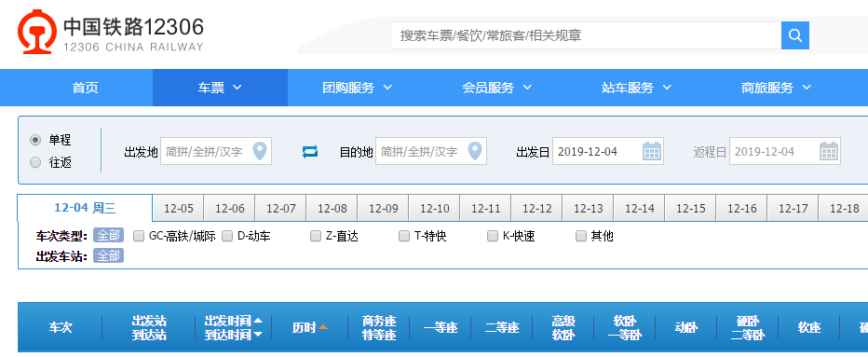The image size is (868, 357).
Task: Click the location pin in 目的地 field
Action: pos(474,151)
